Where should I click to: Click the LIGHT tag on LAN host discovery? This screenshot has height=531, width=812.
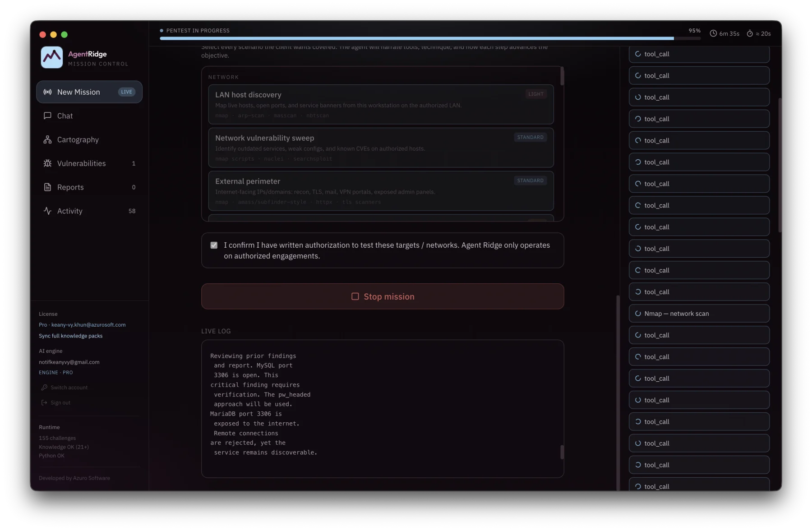(x=536, y=94)
